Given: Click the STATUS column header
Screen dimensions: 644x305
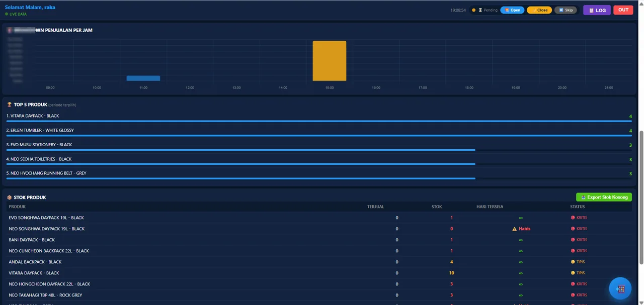Looking at the screenshot, I should coord(578,207).
